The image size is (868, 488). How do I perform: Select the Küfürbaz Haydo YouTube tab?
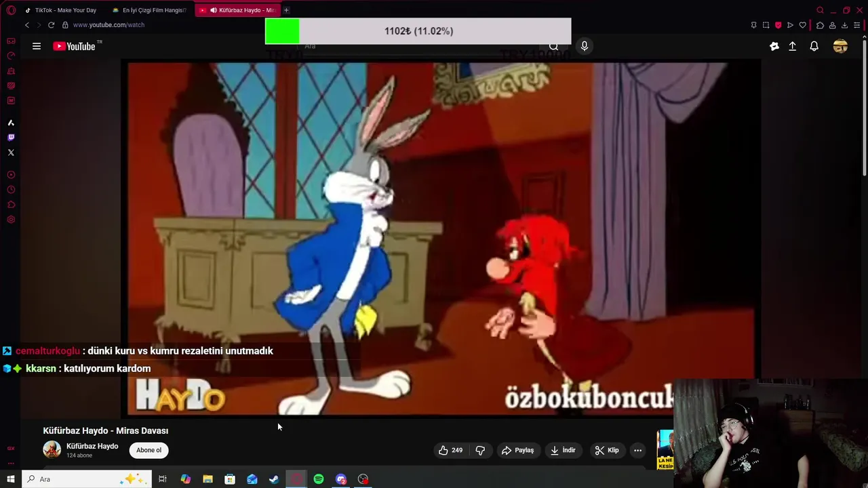click(x=238, y=10)
